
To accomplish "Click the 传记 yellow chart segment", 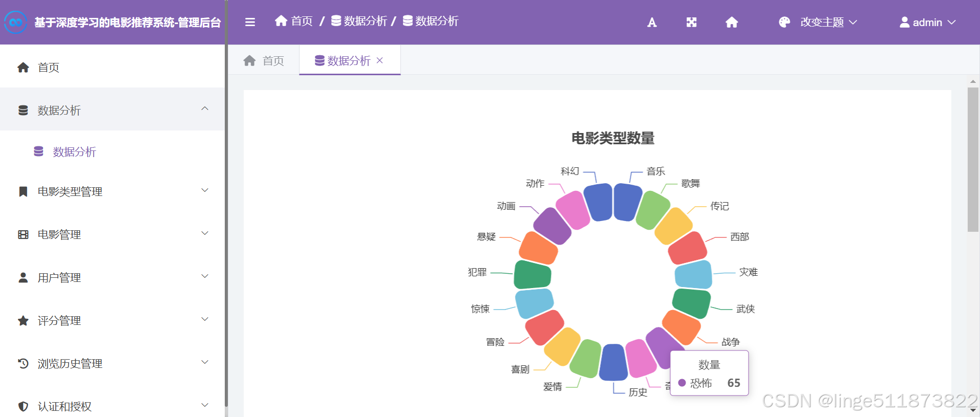I will click(673, 226).
